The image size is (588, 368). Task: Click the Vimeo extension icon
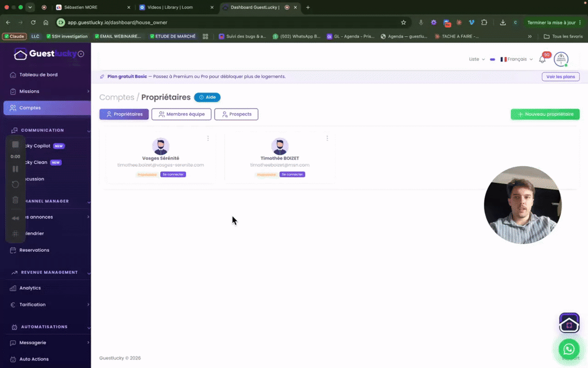pos(471,22)
